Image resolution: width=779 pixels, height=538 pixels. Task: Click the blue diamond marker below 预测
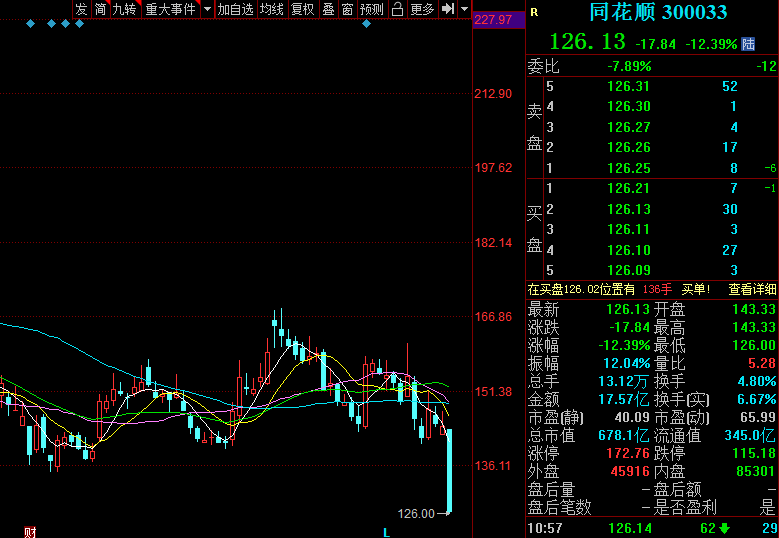point(367,23)
